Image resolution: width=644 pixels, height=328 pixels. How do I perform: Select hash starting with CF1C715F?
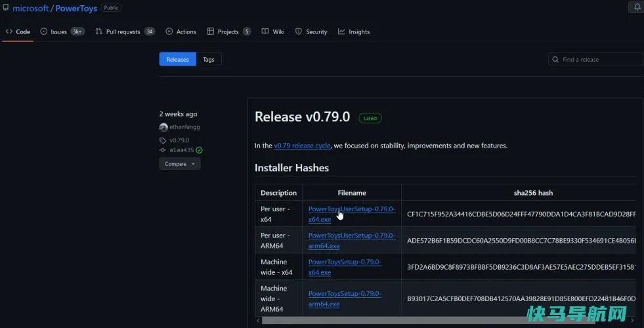coord(521,214)
